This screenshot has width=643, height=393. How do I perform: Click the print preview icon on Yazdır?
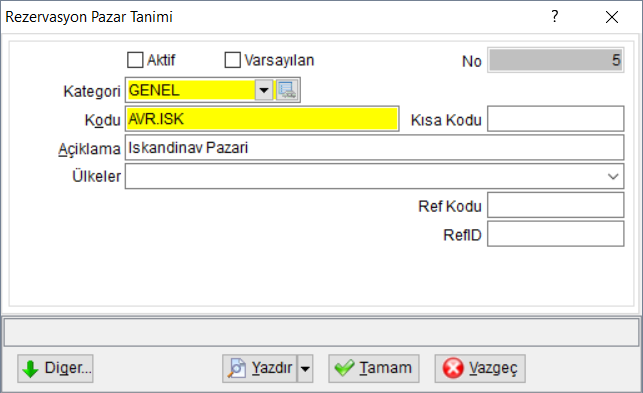(237, 368)
